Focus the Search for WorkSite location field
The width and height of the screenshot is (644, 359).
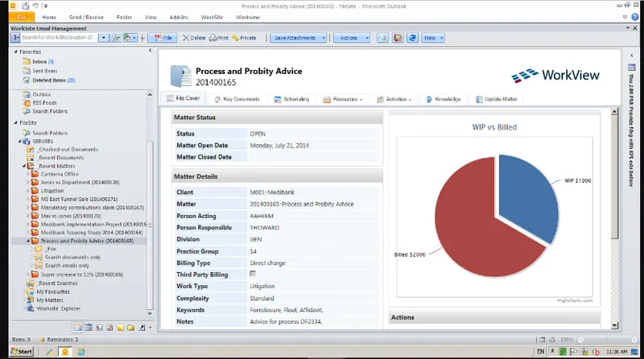[59, 37]
